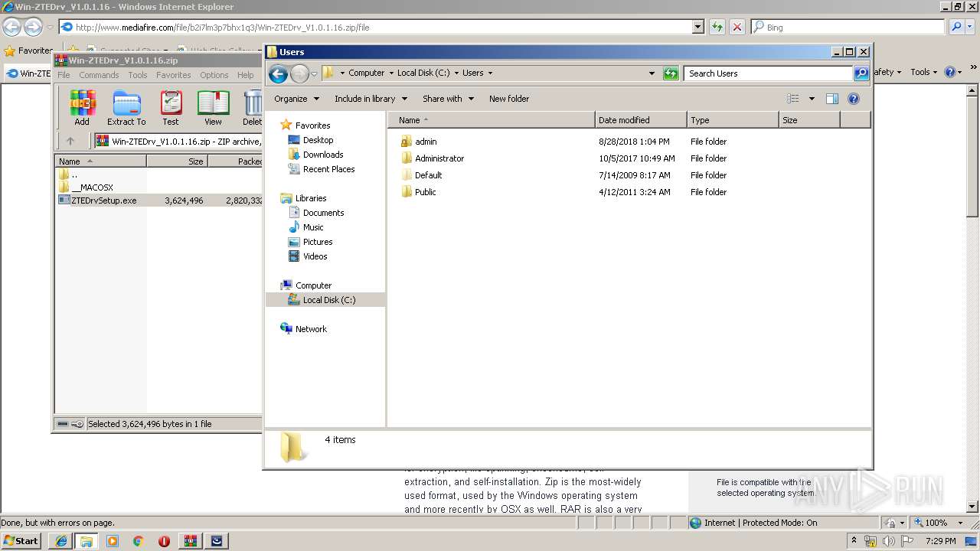Click the Search Users magnifier icon
980x551 pixels.
click(861, 73)
